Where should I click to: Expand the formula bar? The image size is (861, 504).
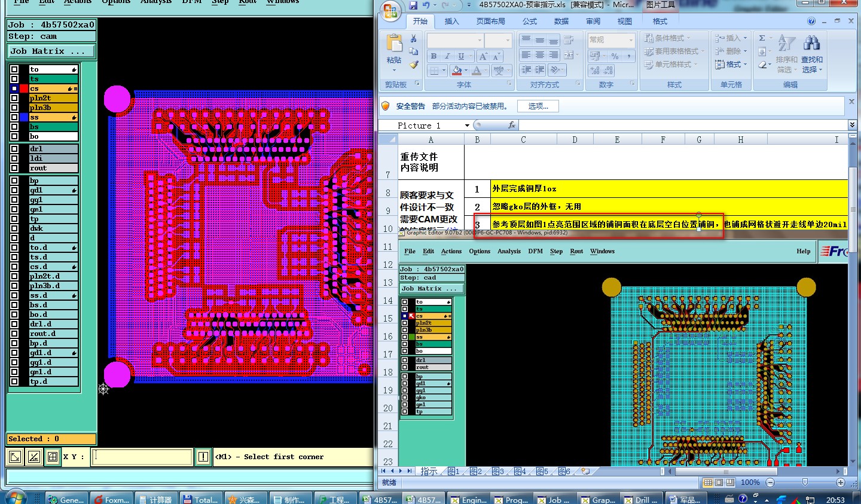coord(852,125)
